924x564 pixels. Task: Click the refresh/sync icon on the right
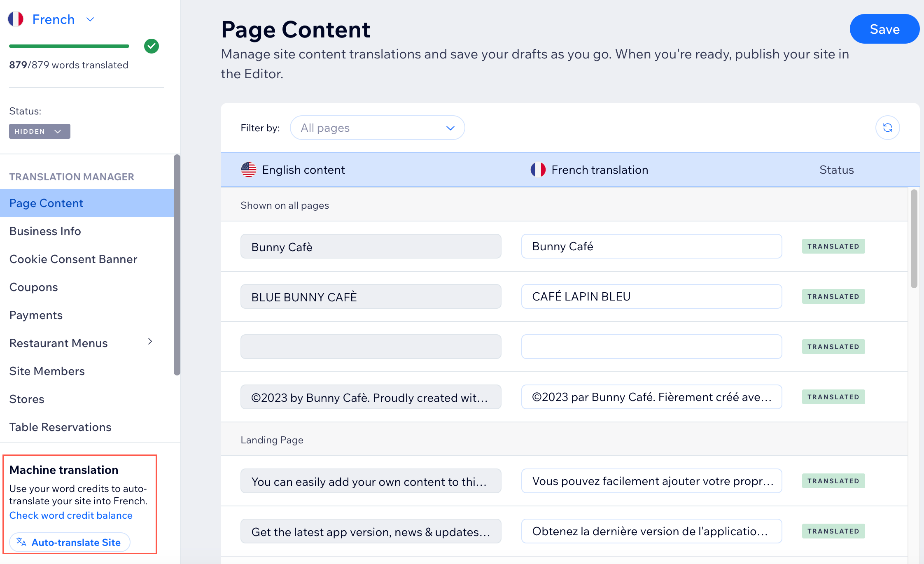[888, 128]
